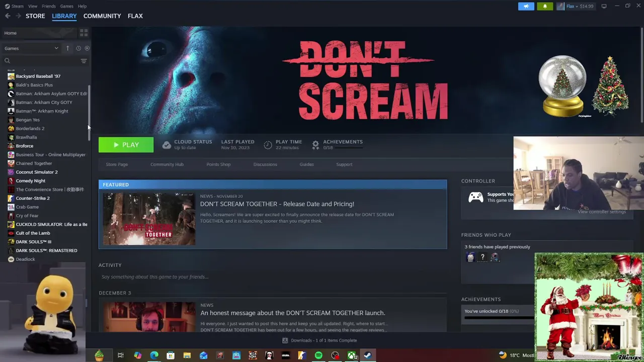644x362 pixels.
Task: Open the Points Shop link
Action: tap(218, 164)
